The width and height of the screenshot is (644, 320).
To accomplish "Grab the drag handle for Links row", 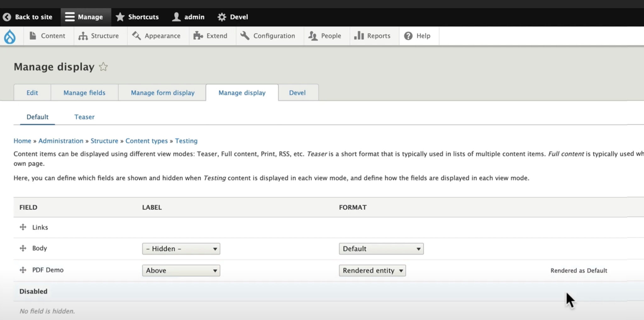I will 23,227.
